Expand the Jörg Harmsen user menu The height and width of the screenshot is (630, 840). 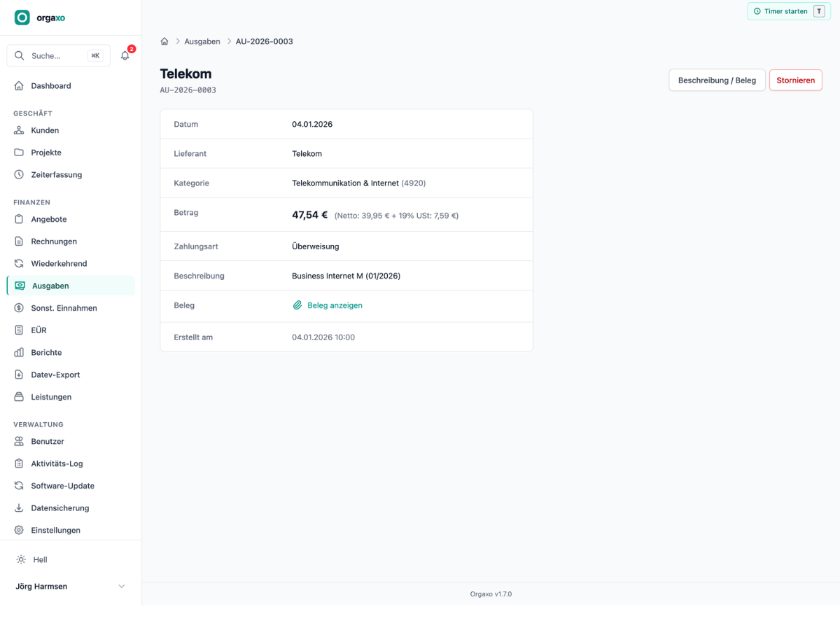[71, 587]
